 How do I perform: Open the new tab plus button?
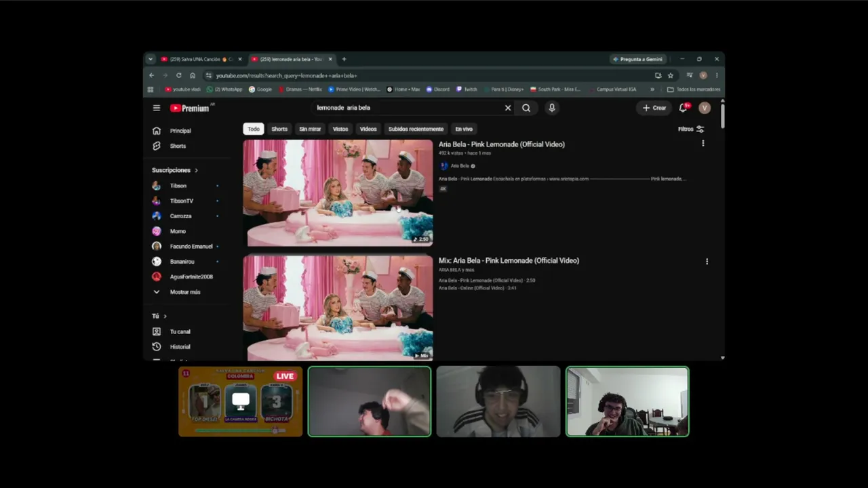[x=344, y=59]
